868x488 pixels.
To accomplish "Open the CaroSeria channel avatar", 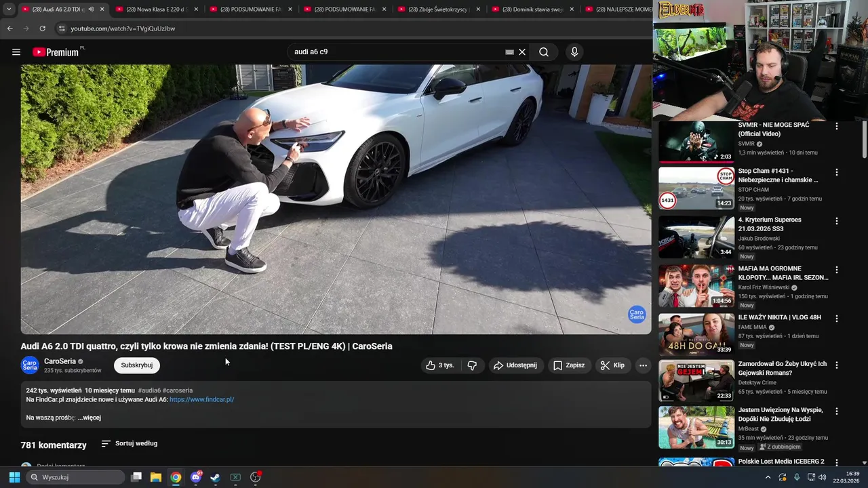I will pyautogui.click(x=30, y=365).
